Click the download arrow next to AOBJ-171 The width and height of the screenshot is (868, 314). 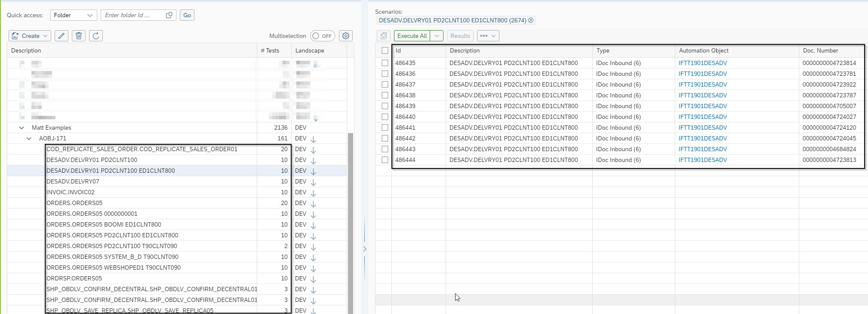(314, 139)
